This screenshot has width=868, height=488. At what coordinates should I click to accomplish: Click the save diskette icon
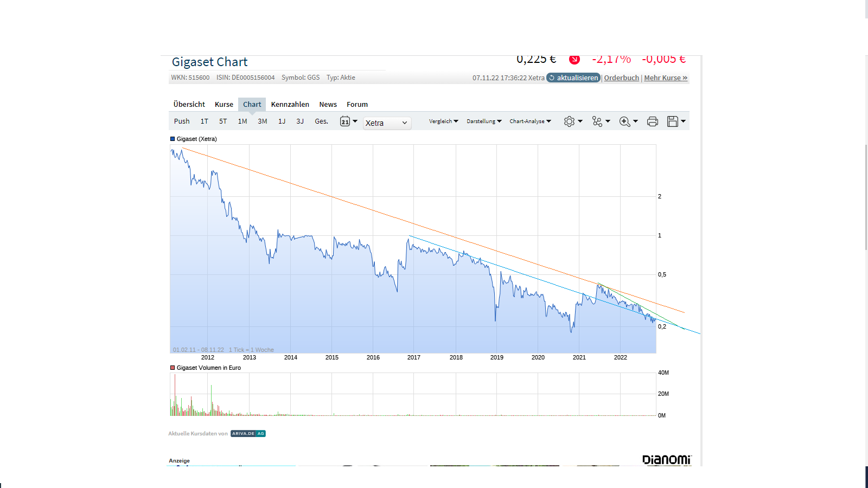click(x=673, y=121)
